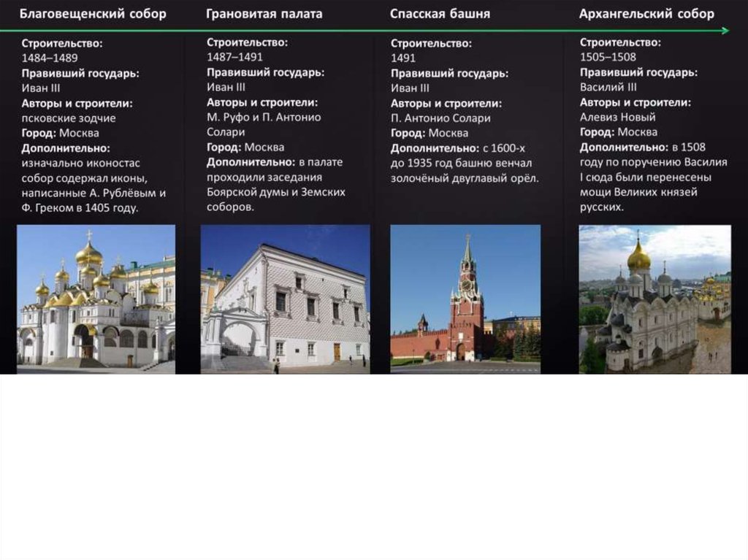Image resolution: width=748 pixels, height=560 pixels.
Task: Click П. Антонио Солари under Спасская башня
Action: (x=440, y=118)
